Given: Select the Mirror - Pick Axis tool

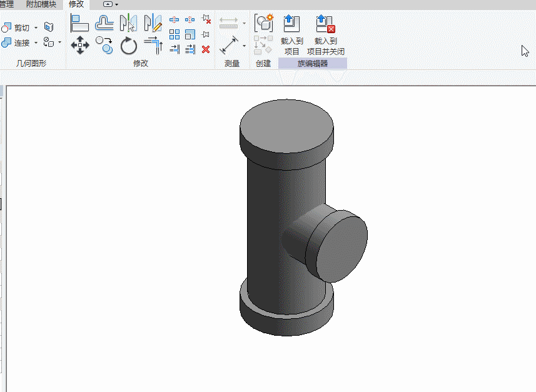Looking at the screenshot, I should [128, 24].
